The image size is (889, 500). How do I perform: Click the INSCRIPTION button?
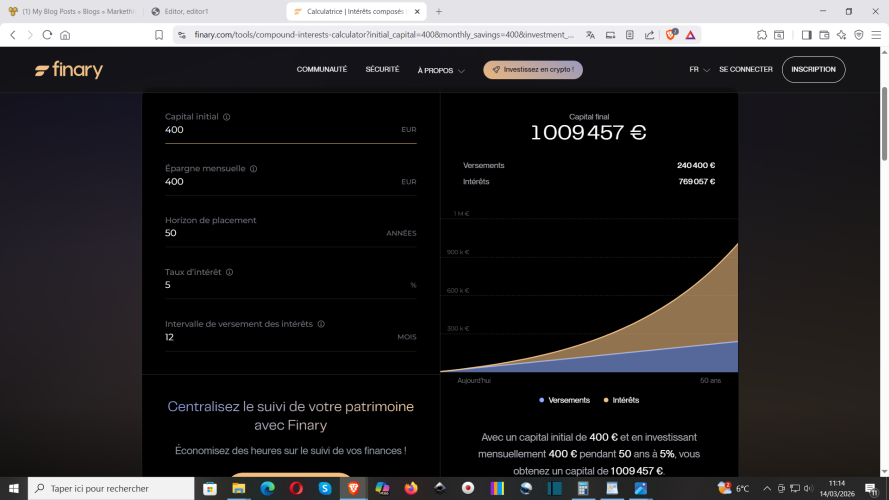point(813,70)
